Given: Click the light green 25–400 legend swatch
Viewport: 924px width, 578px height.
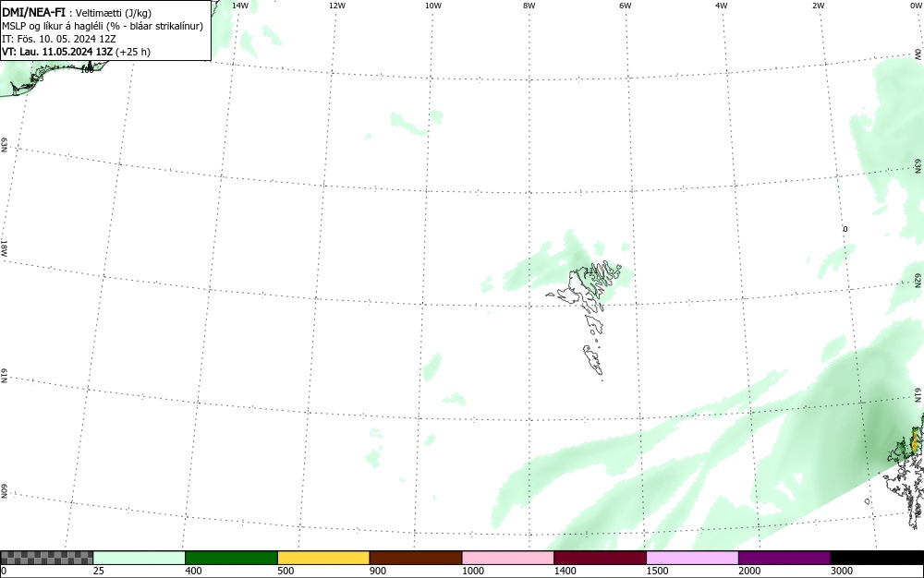Looking at the screenshot, I should (140, 558).
